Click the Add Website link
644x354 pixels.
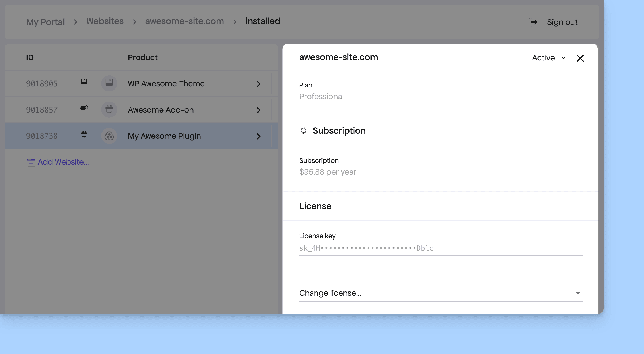tap(63, 162)
